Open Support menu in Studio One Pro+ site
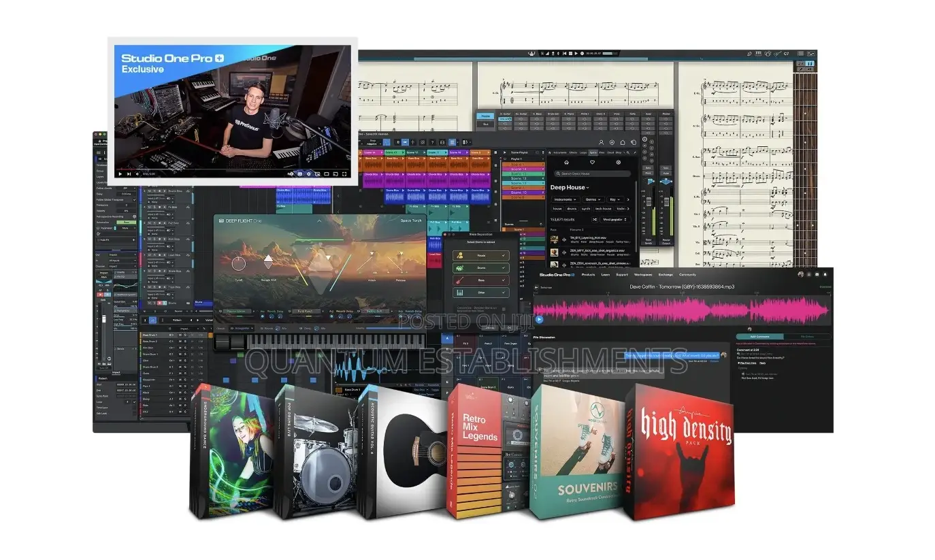This screenshot has height=560, width=935. click(622, 275)
